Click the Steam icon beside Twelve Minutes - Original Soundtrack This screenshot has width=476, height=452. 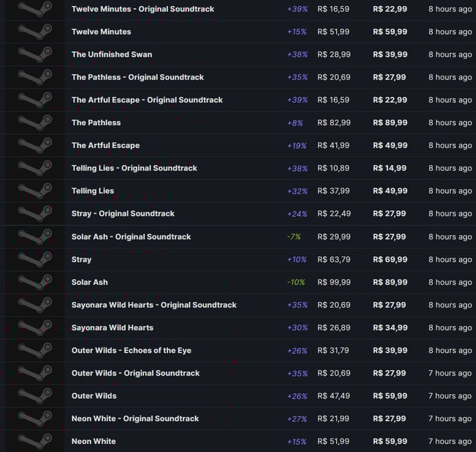[x=35, y=9]
